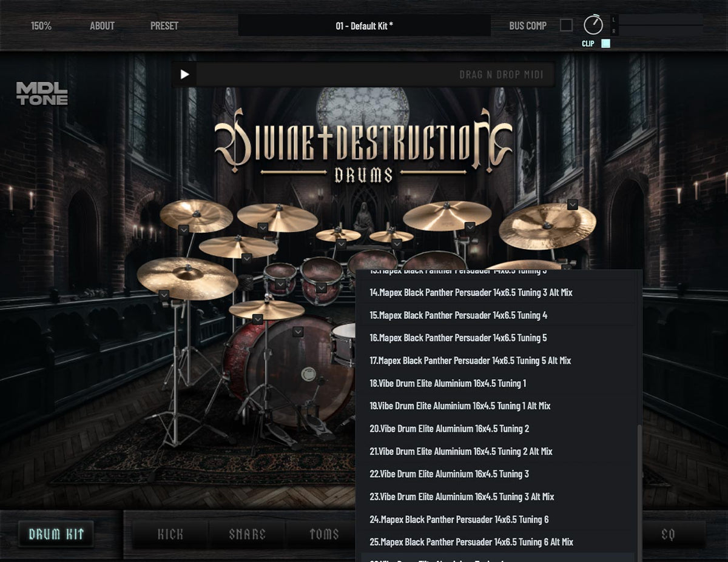Open the ABOUT page

[x=102, y=26]
